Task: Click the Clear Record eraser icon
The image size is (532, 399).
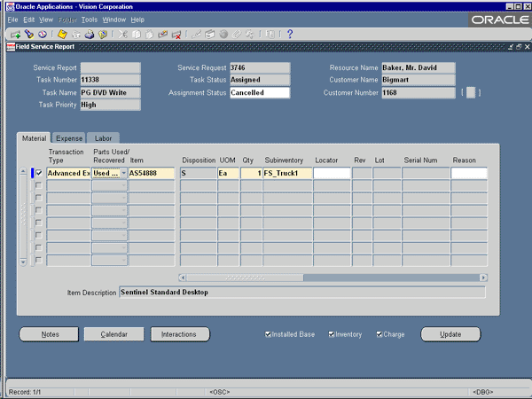Action: (163, 34)
